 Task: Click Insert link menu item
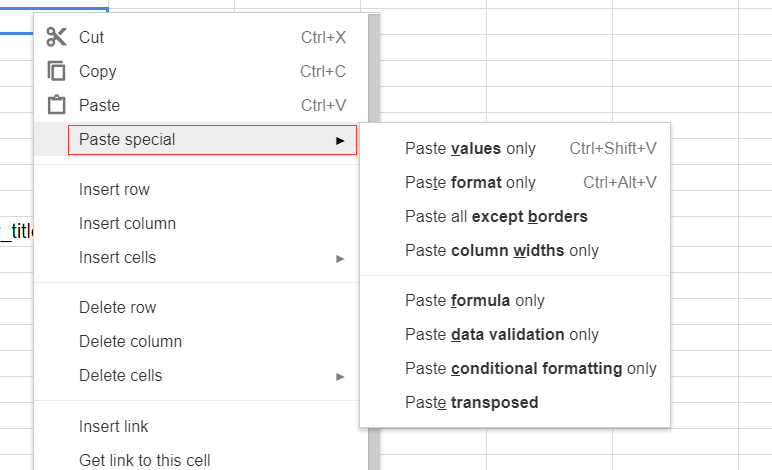click(113, 427)
